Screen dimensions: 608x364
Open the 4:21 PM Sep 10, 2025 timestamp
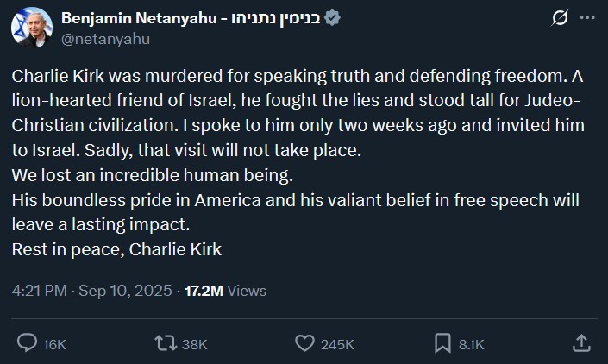click(91, 291)
